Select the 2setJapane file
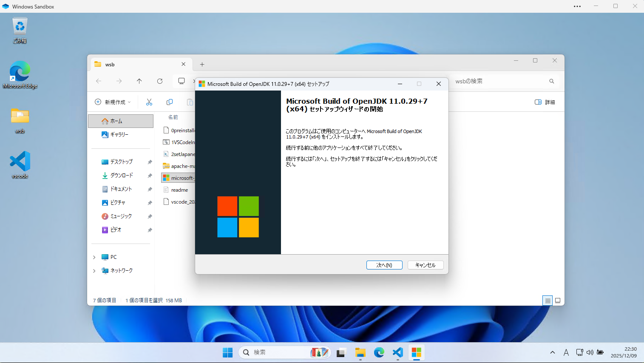The width and height of the screenshot is (644, 363). click(179, 154)
